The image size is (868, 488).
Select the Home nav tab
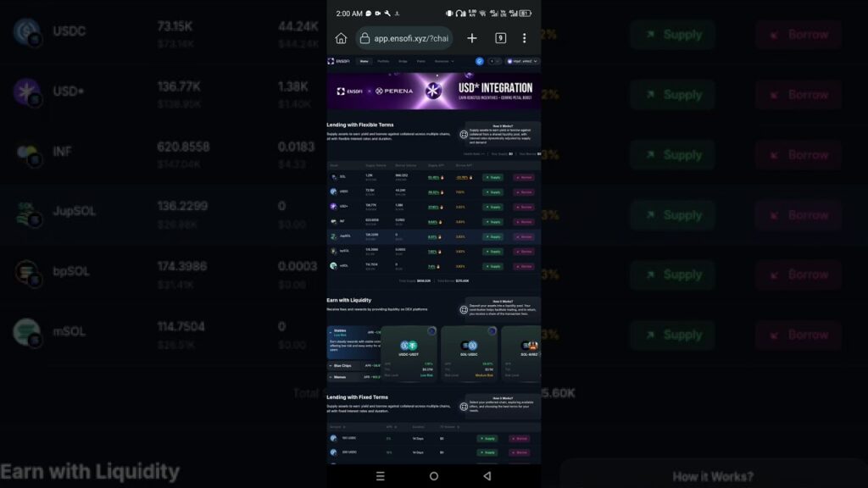point(364,61)
